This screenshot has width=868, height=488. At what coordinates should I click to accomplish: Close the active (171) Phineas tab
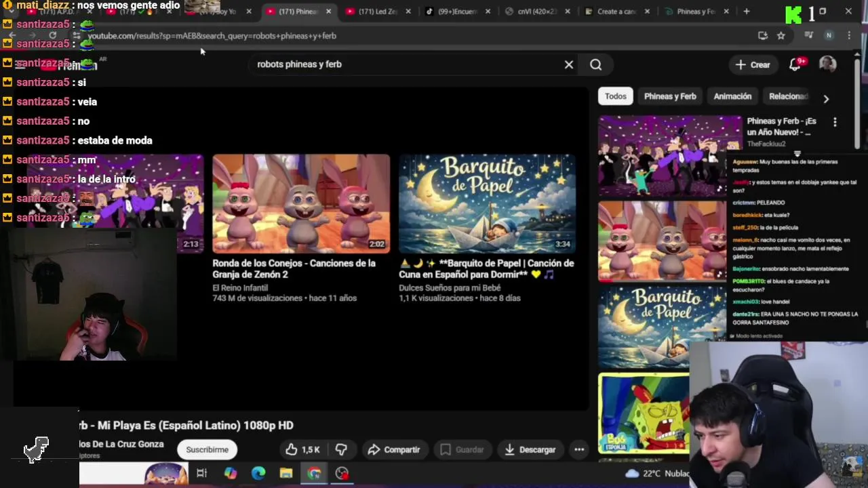click(x=328, y=12)
